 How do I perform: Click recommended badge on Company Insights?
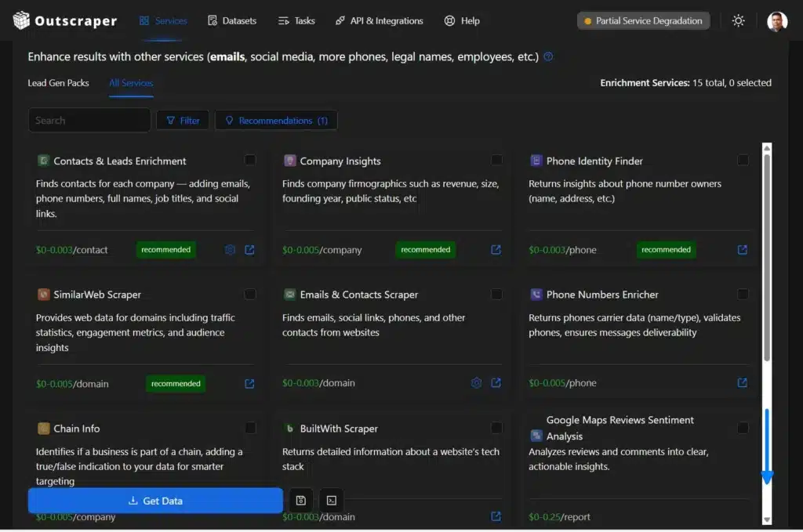click(426, 250)
